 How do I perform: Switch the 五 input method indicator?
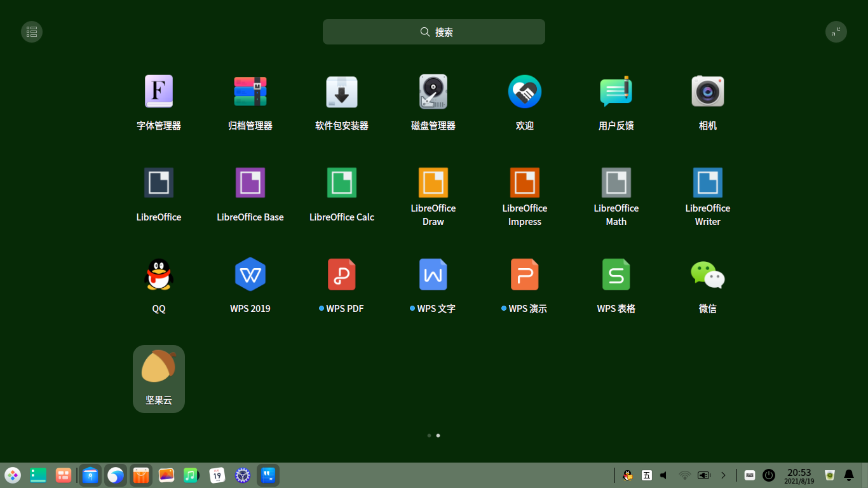647,475
